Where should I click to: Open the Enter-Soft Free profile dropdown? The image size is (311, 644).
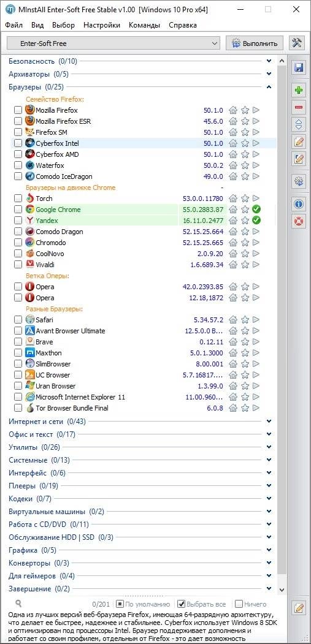click(x=113, y=43)
